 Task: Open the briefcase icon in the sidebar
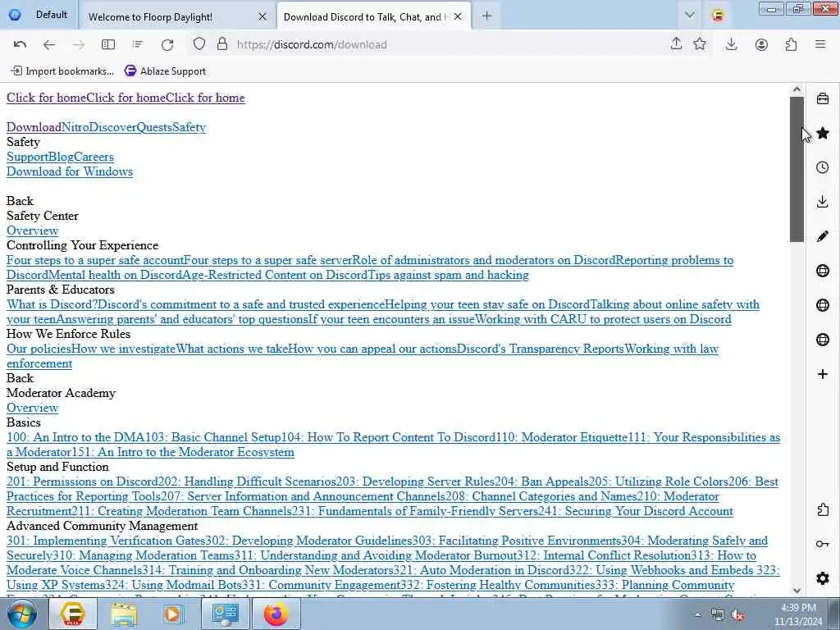point(823,98)
